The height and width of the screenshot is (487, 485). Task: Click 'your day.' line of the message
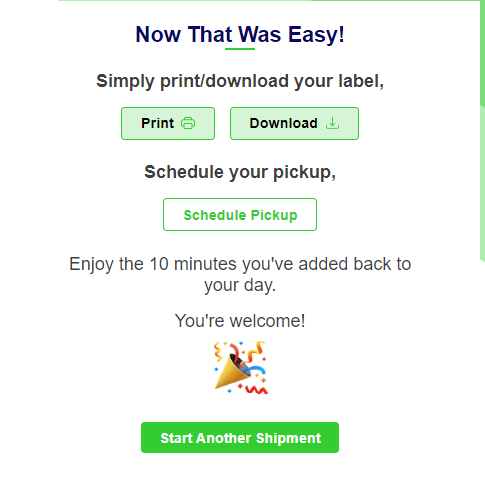(x=240, y=285)
